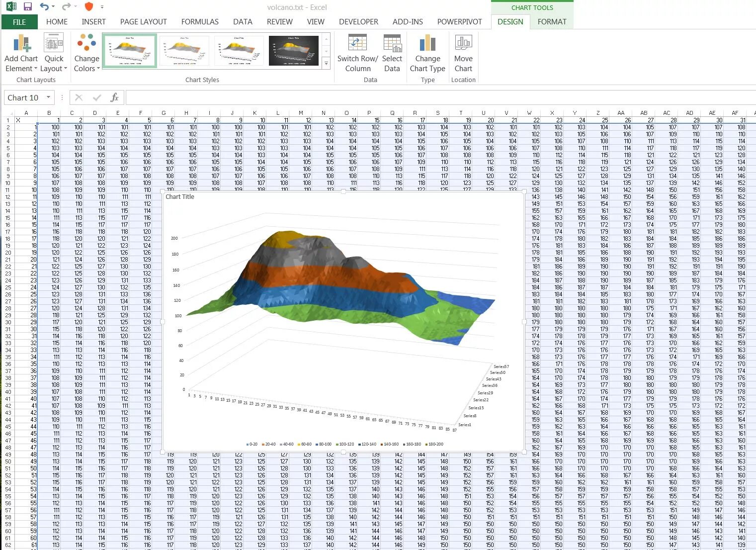Open the FORMAT tab under Chart Tools
The image size is (756, 550).
(552, 22)
